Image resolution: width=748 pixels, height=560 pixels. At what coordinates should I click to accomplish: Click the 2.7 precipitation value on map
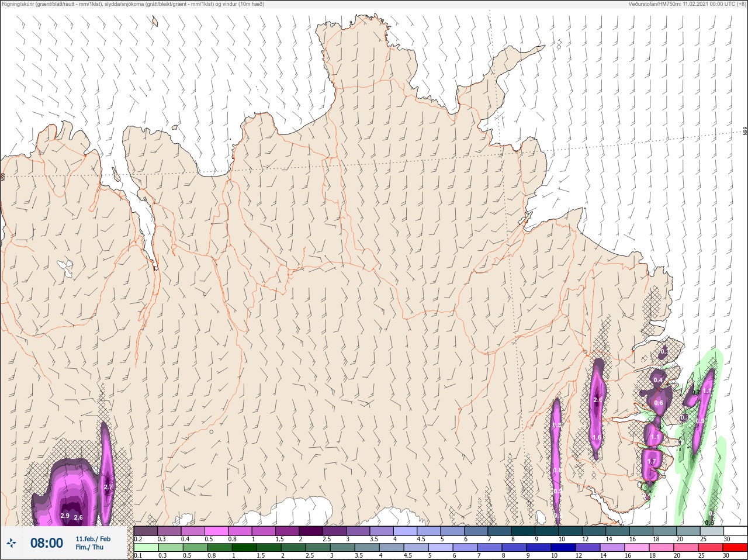tap(108, 487)
